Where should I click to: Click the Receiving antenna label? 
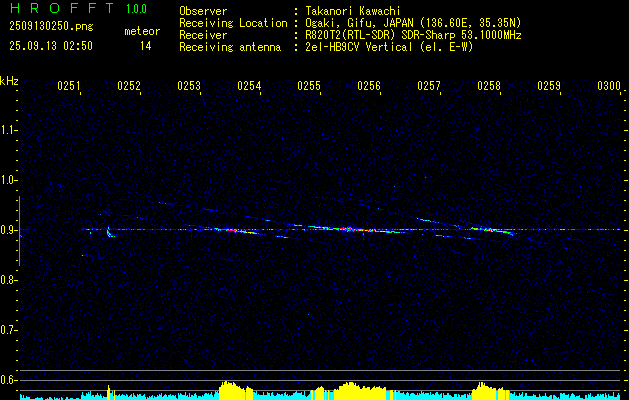pos(230,47)
